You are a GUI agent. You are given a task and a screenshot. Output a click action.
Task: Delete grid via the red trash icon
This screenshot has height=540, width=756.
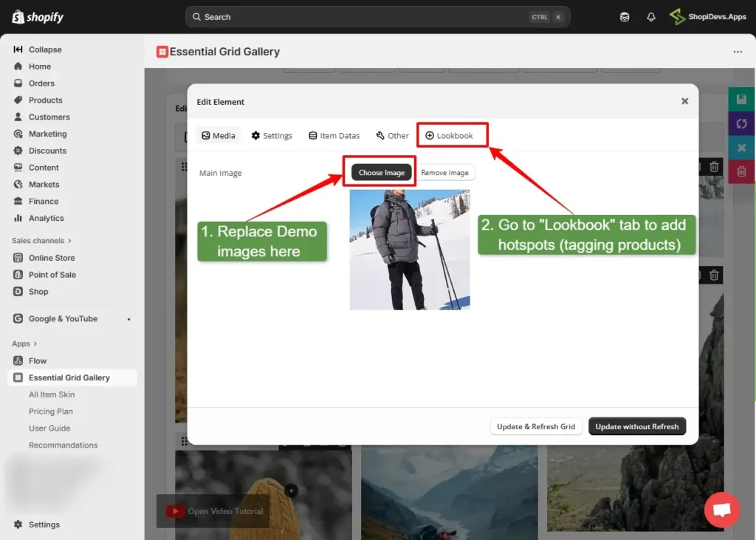(741, 172)
